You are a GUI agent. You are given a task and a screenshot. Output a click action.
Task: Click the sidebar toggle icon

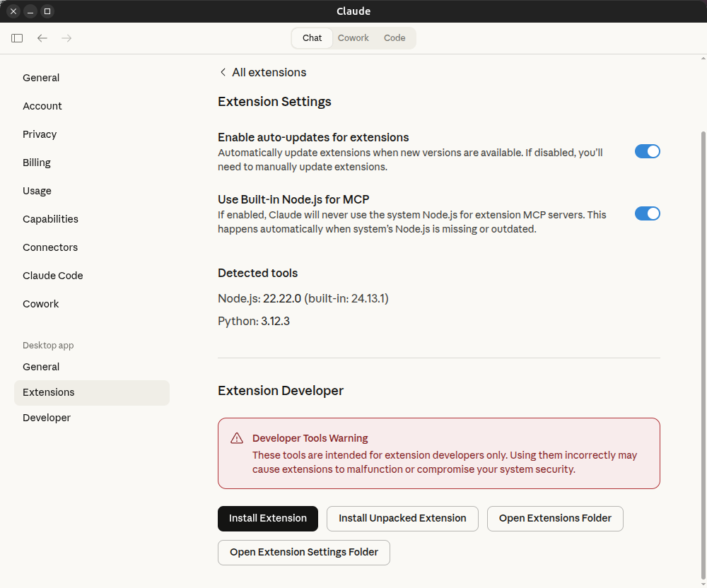[17, 38]
